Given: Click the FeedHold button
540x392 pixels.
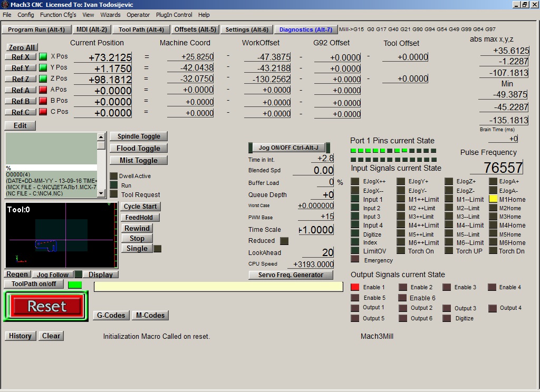Looking at the screenshot, I should click(x=139, y=218).
